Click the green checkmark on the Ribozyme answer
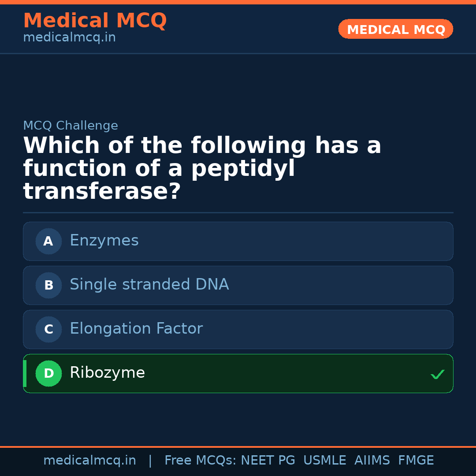 438,374
